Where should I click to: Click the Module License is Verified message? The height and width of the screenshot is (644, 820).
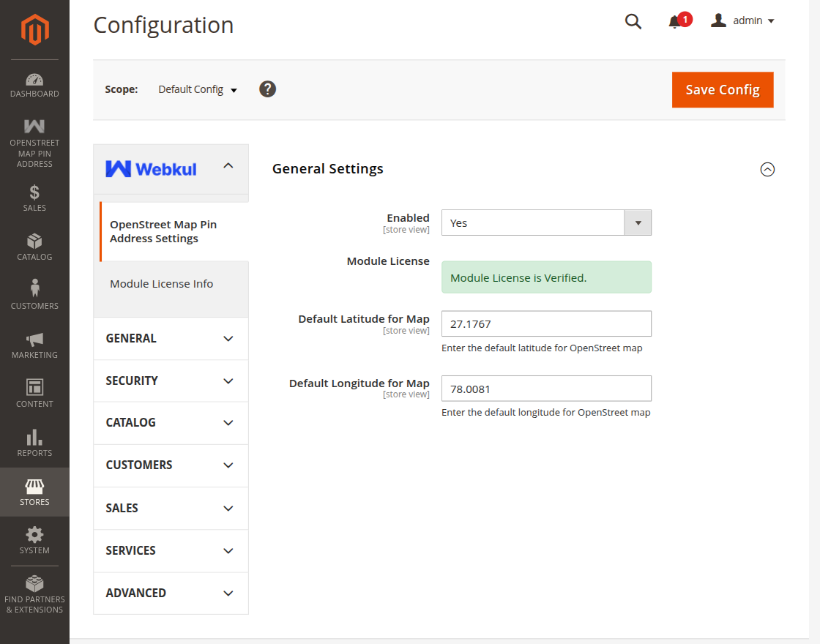pyautogui.click(x=546, y=277)
